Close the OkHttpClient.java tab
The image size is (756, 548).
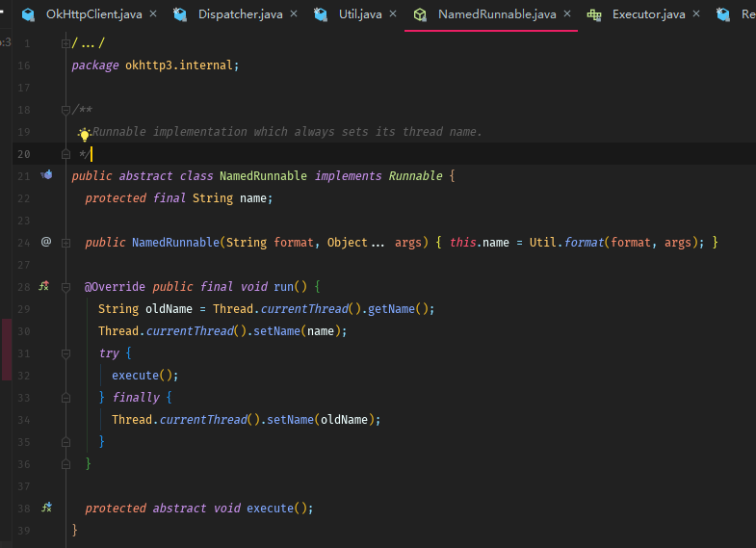coord(152,14)
